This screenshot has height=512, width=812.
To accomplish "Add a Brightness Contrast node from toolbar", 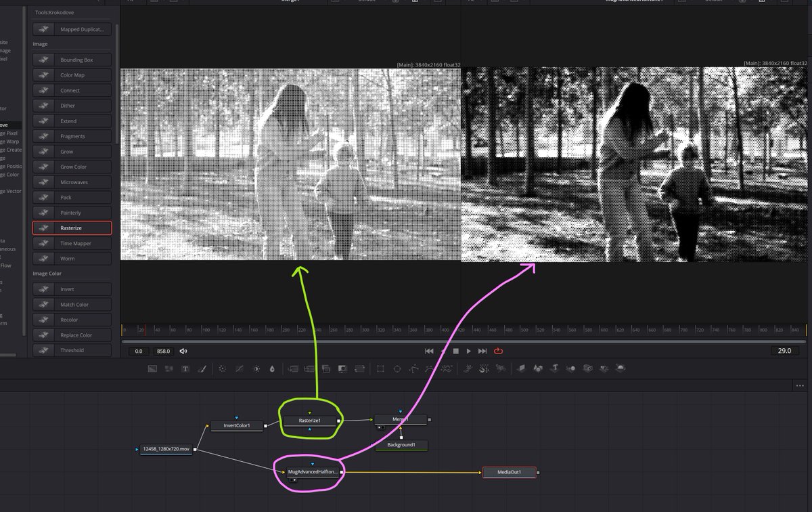I will pos(256,368).
